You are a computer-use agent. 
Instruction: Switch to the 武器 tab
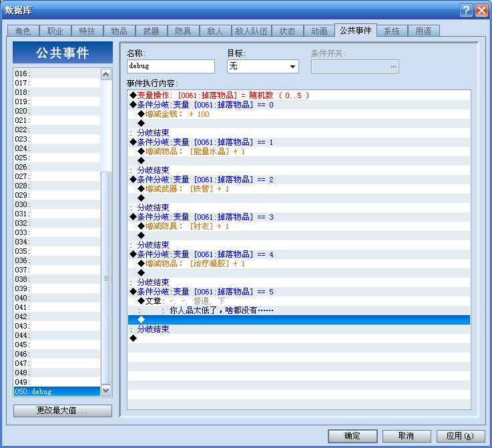pos(152,31)
